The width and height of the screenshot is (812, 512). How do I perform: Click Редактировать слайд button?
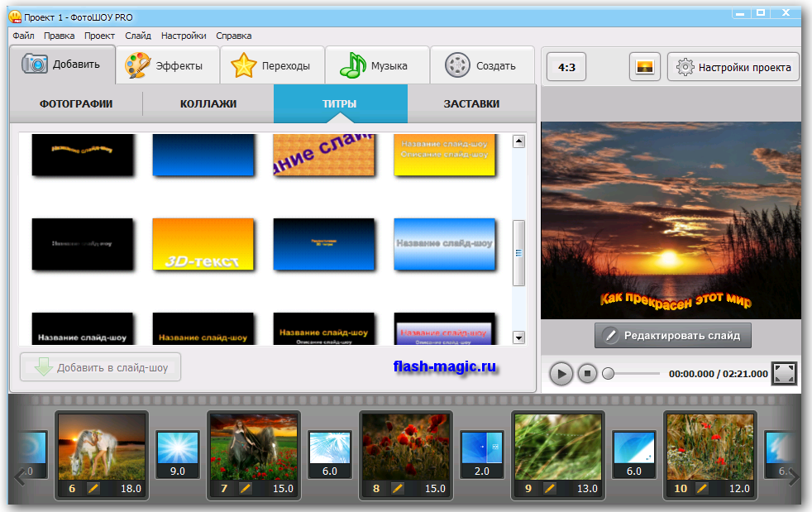click(672, 335)
